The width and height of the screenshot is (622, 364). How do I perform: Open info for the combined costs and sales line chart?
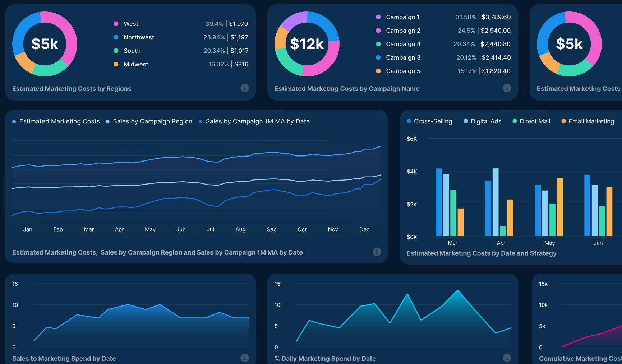point(376,252)
